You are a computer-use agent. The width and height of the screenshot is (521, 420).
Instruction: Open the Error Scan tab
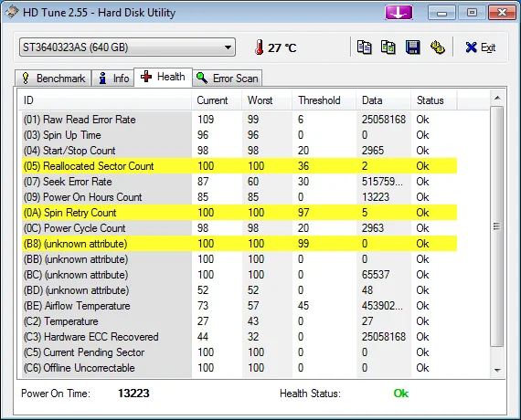[x=228, y=79]
